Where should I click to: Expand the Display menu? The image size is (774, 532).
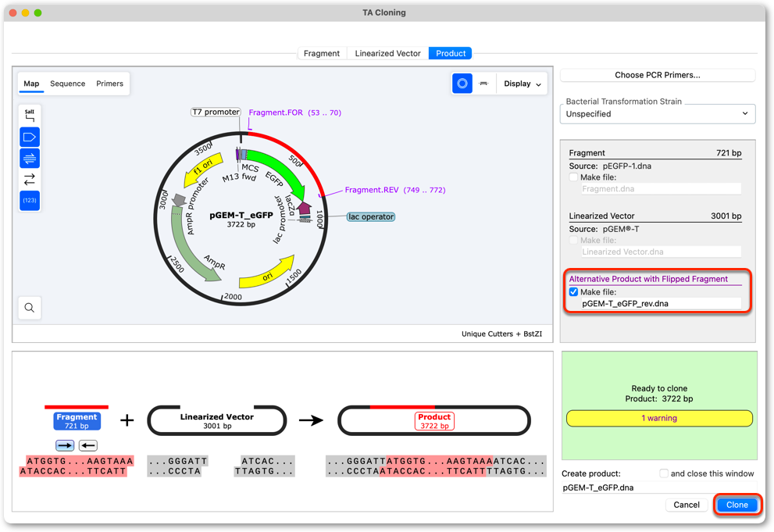pyautogui.click(x=523, y=84)
